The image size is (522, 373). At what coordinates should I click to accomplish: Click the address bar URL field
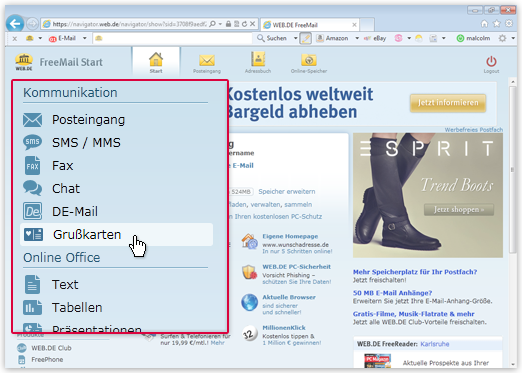[129, 24]
